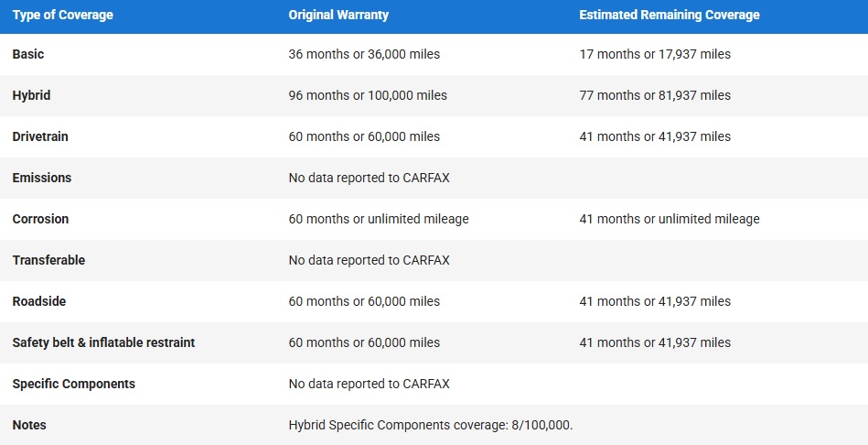The height and width of the screenshot is (445, 868).
Task: Select the Hybrid coverage row label
Action: 32,95
